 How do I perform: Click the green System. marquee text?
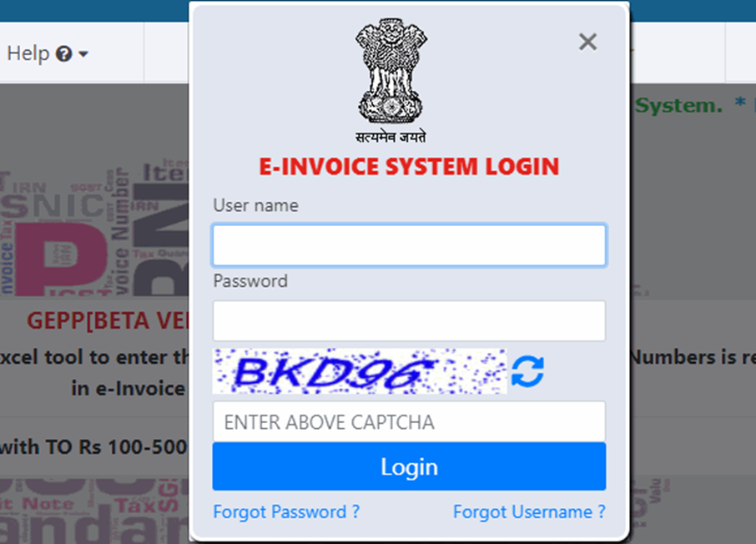pos(679,106)
